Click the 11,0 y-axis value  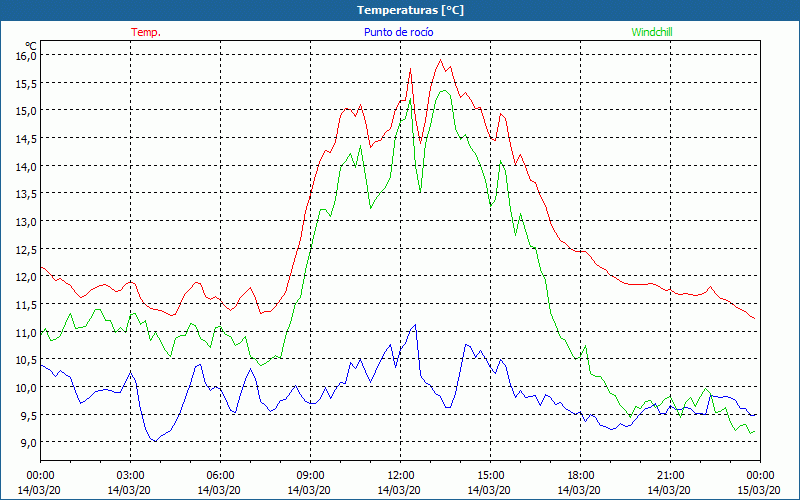tap(27, 333)
